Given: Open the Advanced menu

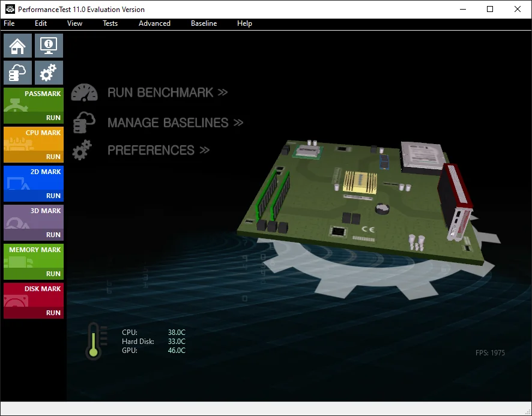Looking at the screenshot, I should 154,23.
